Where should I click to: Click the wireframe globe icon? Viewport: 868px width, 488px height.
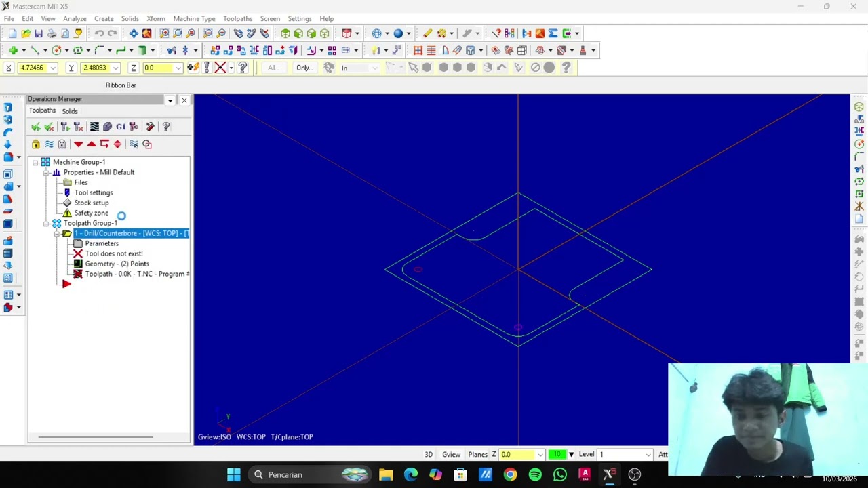click(x=376, y=33)
